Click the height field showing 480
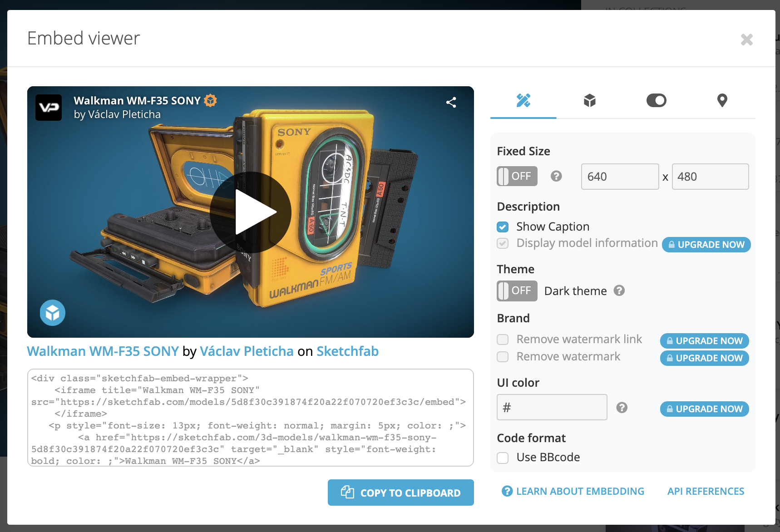The height and width of the screenshot is (532, 780). click(x=710, y=177)
